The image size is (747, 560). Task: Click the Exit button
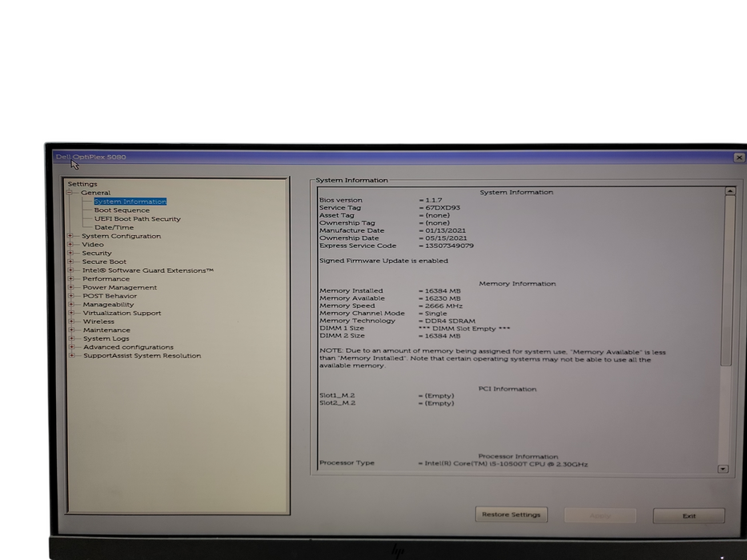[689, 516]
